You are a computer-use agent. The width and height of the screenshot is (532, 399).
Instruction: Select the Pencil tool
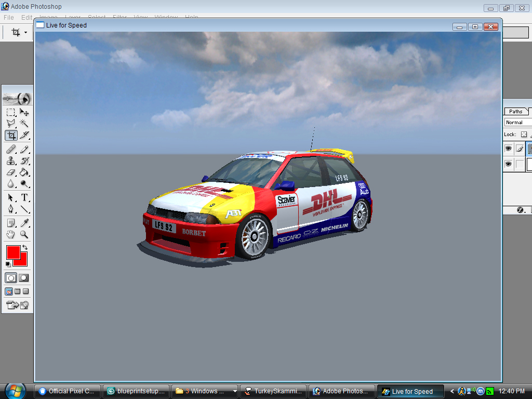pyautogui.click(x=24, y=149)
